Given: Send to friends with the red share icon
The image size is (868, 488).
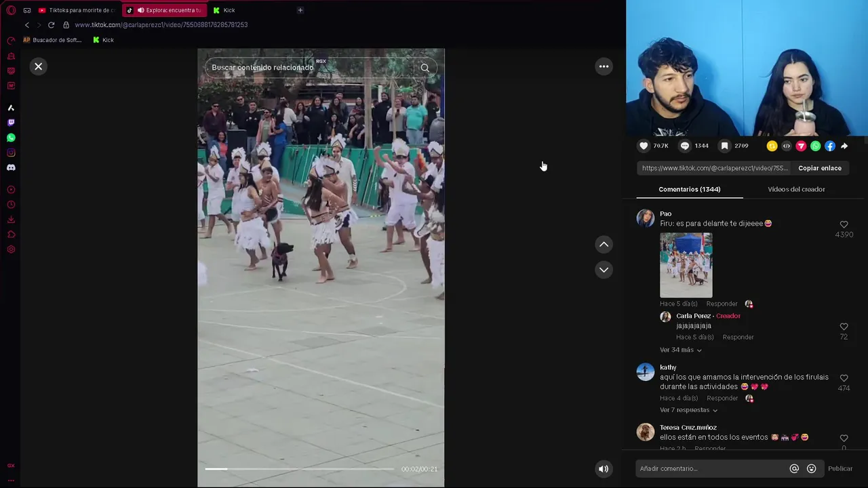Looking at the screenshot, I should (x=801, y=146).
